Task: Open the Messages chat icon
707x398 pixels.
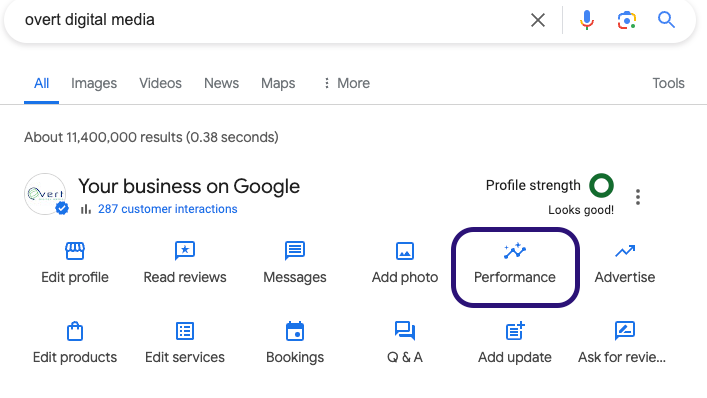Action: pos(295,251)
